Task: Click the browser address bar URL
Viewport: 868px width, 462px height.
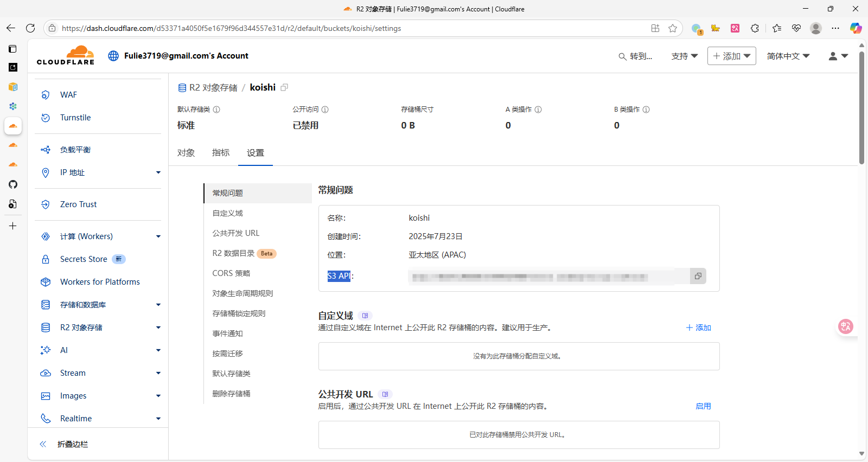Action: point(231,28)
